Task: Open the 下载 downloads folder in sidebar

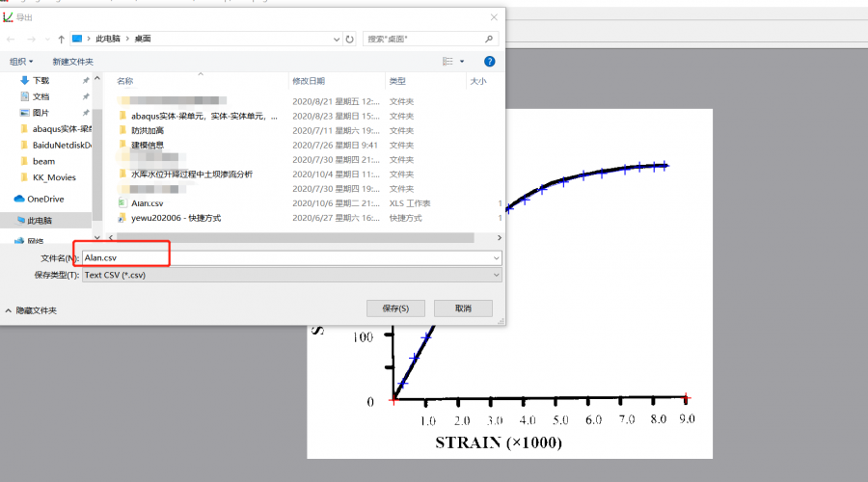Action: point(41,81)
